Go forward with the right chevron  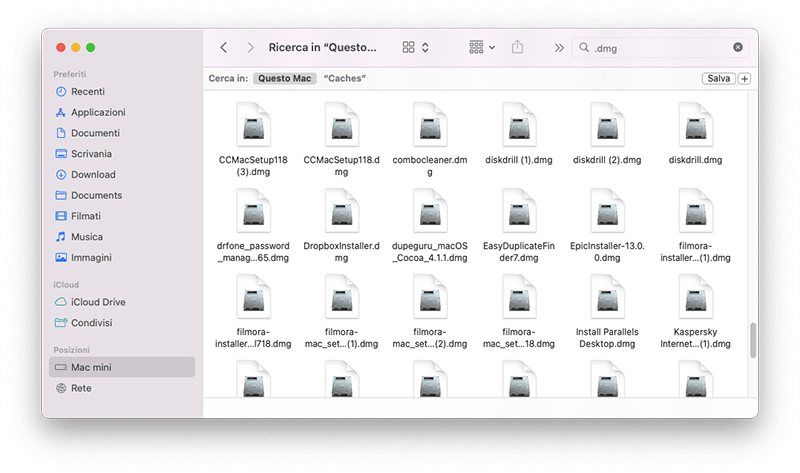point(250,47)
